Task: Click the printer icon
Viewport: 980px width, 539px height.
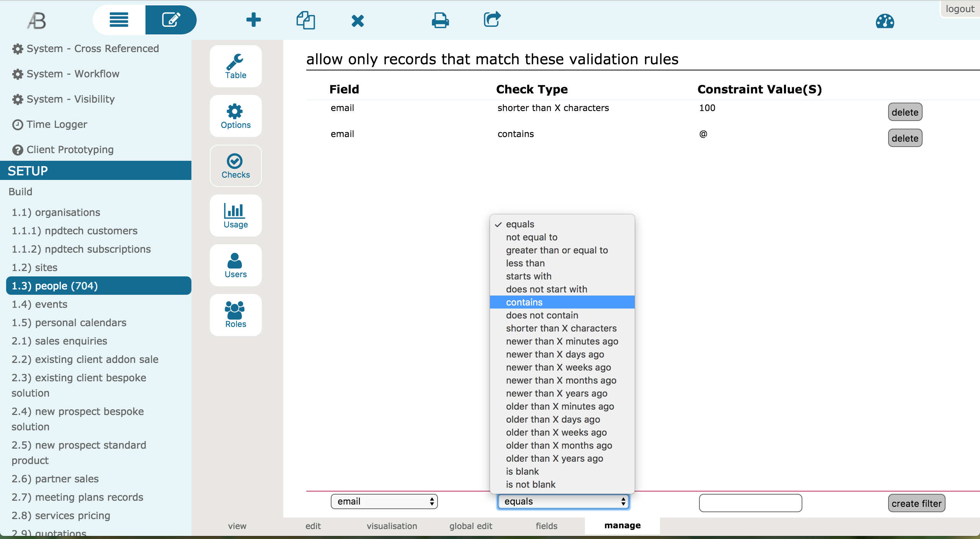Action: [440, 21]
